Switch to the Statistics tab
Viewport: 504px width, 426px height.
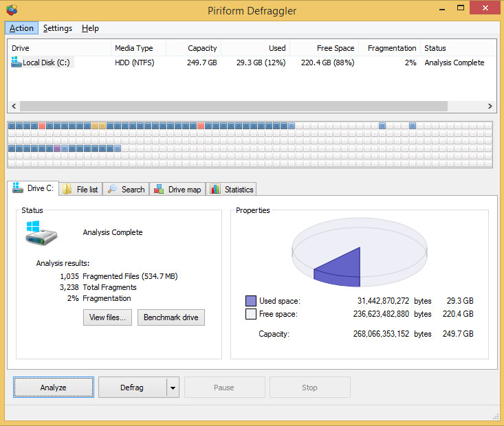[231, 189]
